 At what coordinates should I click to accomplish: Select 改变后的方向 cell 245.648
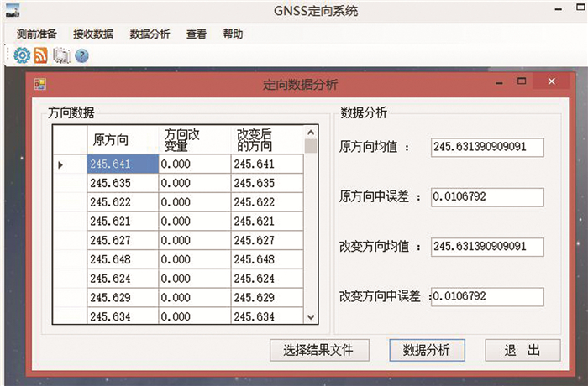[267, 259]
